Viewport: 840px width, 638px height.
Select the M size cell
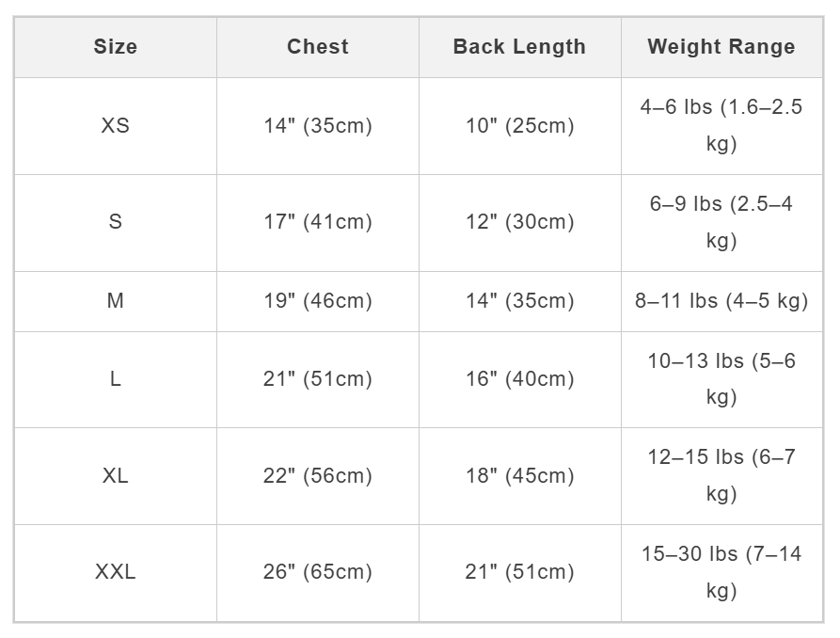pos(116,301)
